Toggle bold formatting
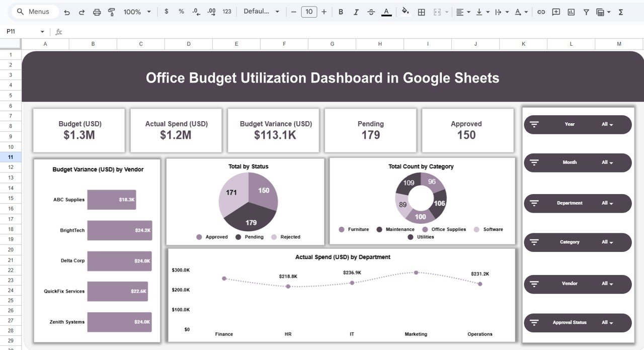644x350 pixels. coord(341,11)
